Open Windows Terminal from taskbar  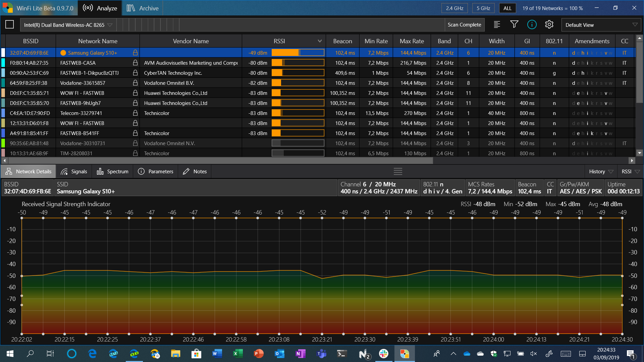(342, 354)
